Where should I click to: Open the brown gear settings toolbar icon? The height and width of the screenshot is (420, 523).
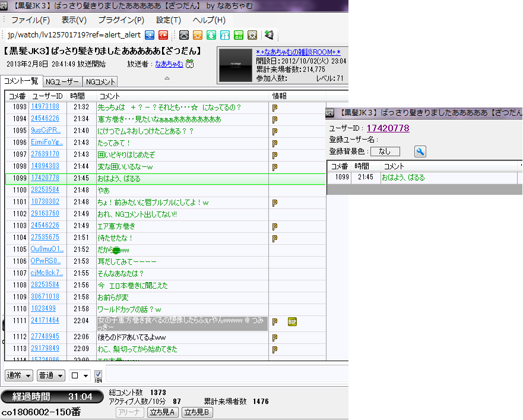click(252, 34)
